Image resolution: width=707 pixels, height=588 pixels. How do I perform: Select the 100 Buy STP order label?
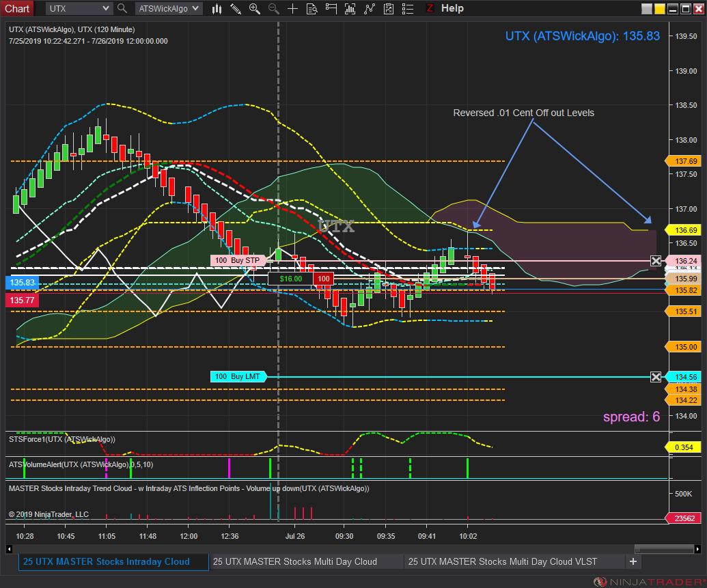237,260
